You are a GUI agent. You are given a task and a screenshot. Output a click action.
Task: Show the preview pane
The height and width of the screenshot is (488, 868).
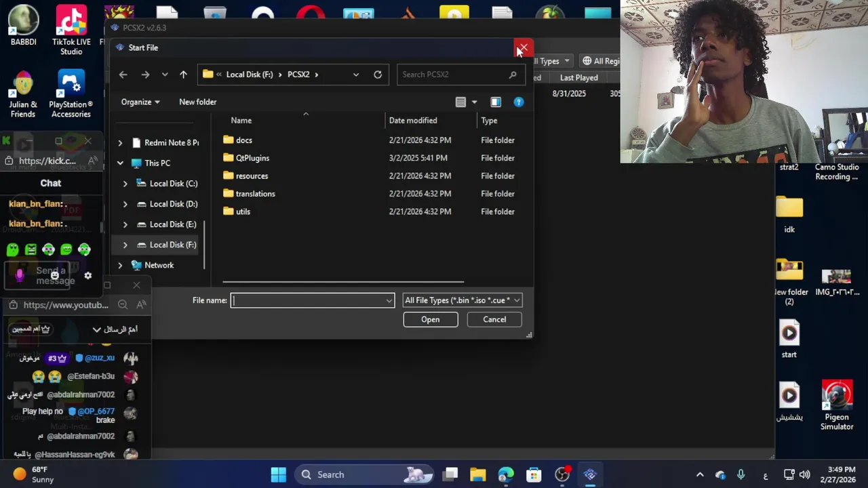(x=496, y=102)
